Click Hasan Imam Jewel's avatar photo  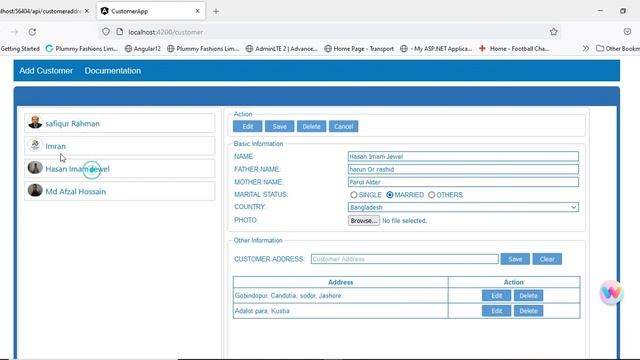tap(35, 167)
